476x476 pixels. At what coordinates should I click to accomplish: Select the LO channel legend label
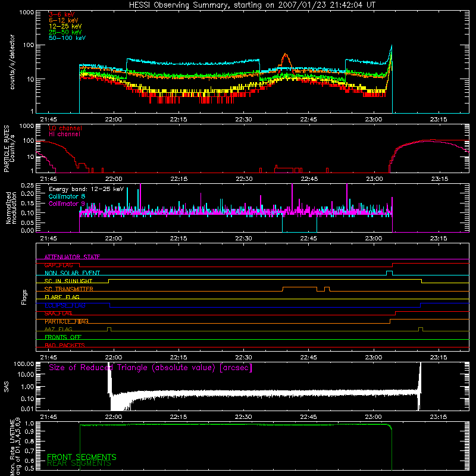point(65,128)
